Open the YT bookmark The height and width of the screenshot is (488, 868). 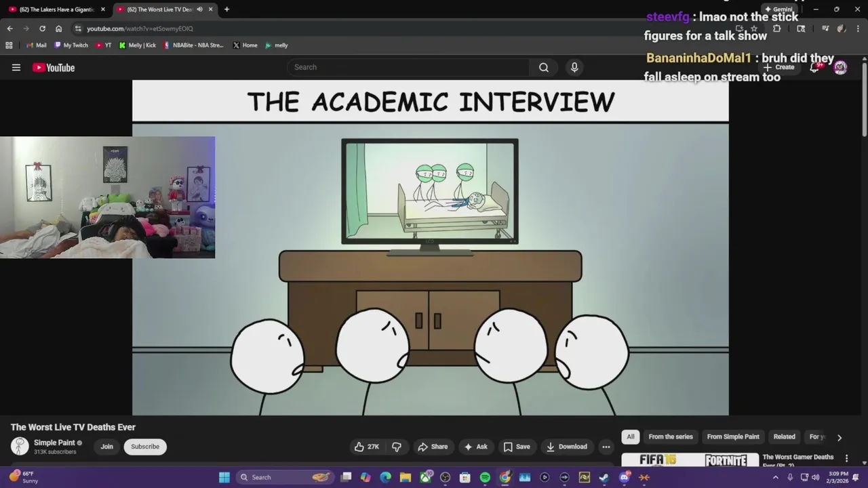click(104, 45)
